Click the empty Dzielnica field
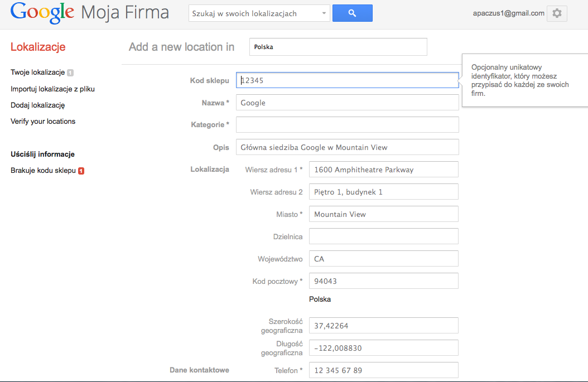The height and width of the screenshot is (382, 588). [x=383, y=236]
